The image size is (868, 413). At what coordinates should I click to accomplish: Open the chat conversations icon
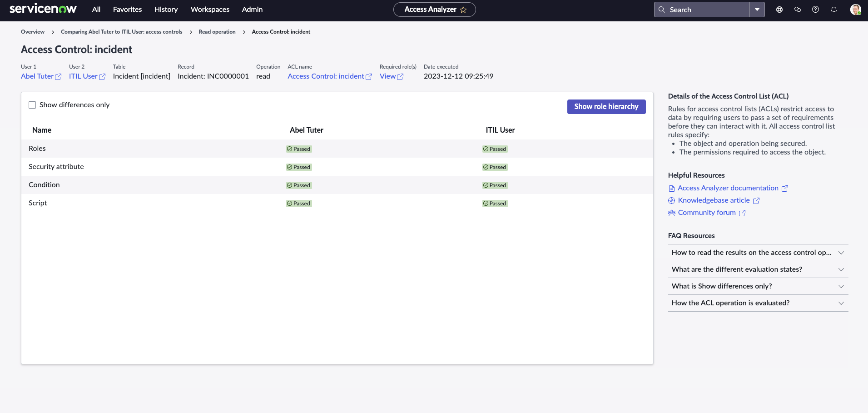coord(798,10)
